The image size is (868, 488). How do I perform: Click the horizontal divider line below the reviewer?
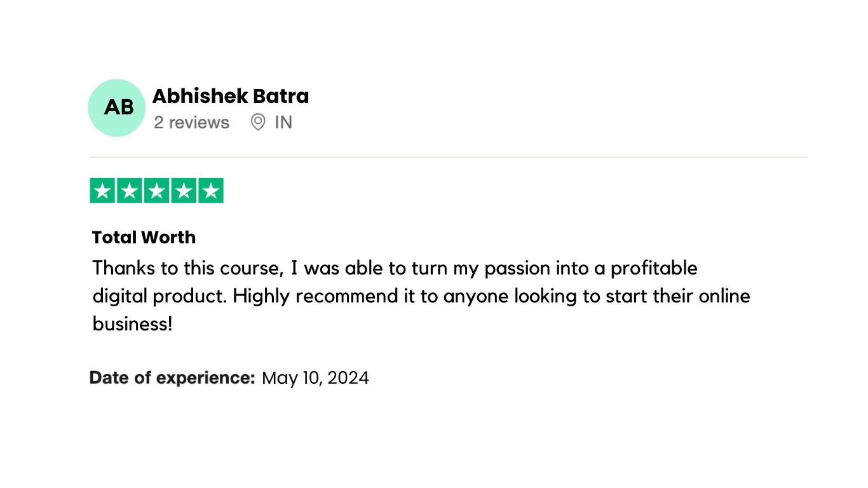[x=448, y=157]
